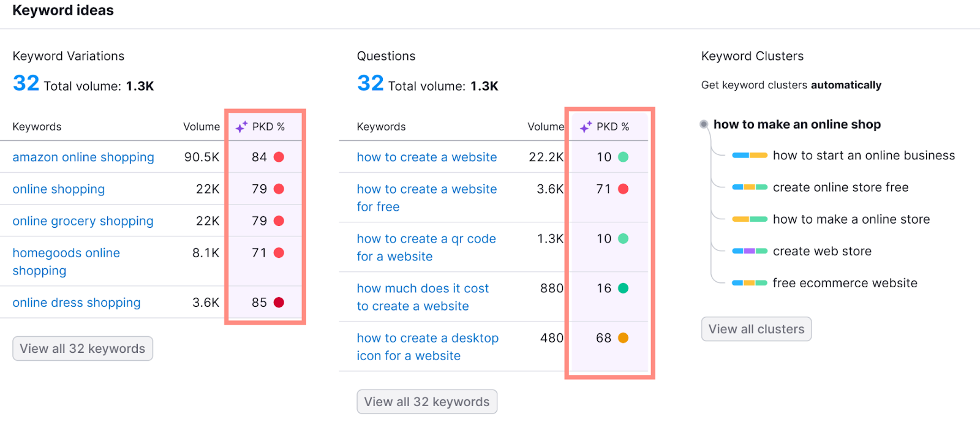Click cluster bar icon for create web store
980x430 pixels.
750,251
